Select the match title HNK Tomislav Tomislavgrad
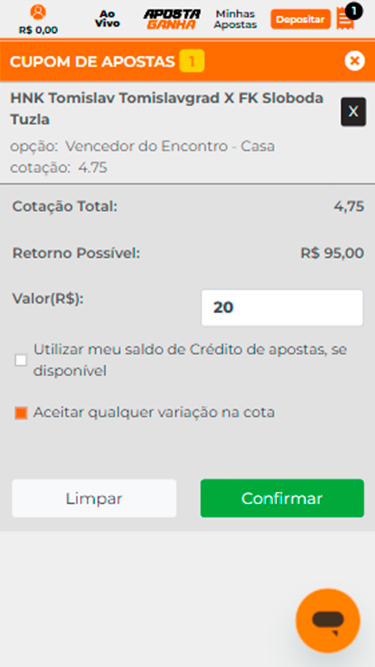Image resolution: width=375 pixels, height=667 pixels. (167, 109)
